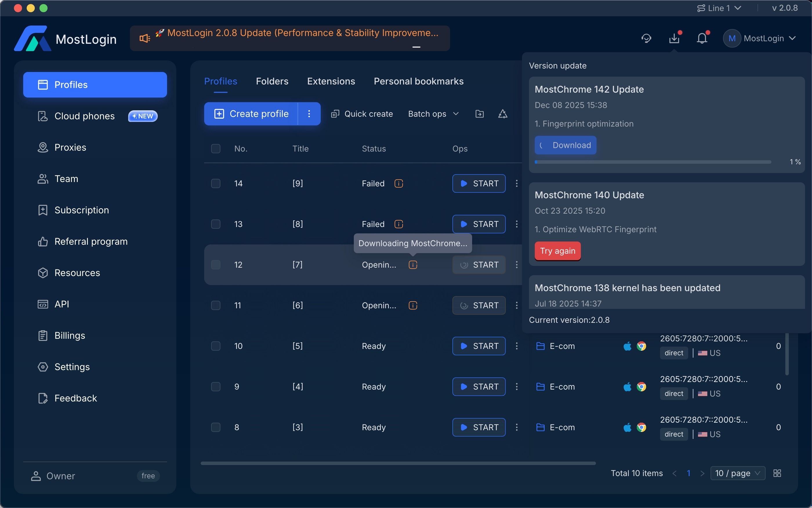Open more options menu for profile 13
This screenshot has height=508, width=812.
(517, 224)
